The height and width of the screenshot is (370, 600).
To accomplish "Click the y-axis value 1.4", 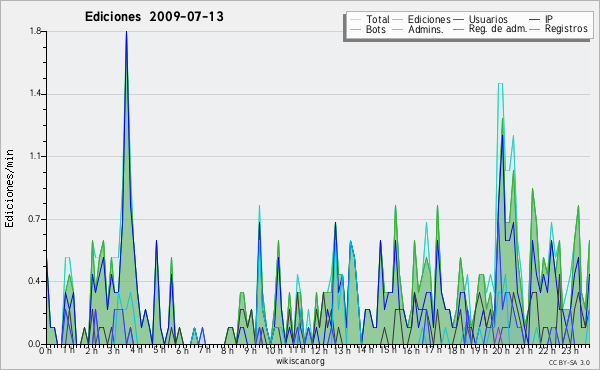I will coord(36,94).
